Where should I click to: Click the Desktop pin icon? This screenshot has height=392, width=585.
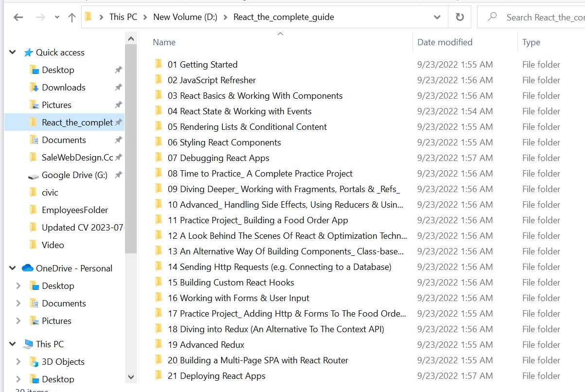point(118,70)
